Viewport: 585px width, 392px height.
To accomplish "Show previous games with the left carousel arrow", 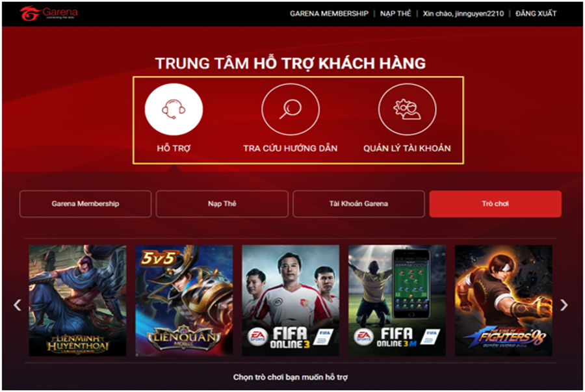I will 17,305.
